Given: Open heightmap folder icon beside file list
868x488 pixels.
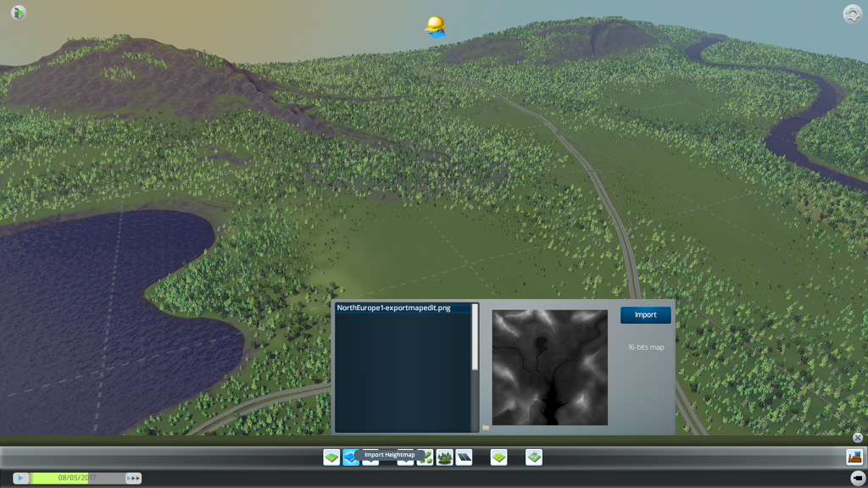Looking at the screenshot, I should pyautogui.click(x=486, y=427).
